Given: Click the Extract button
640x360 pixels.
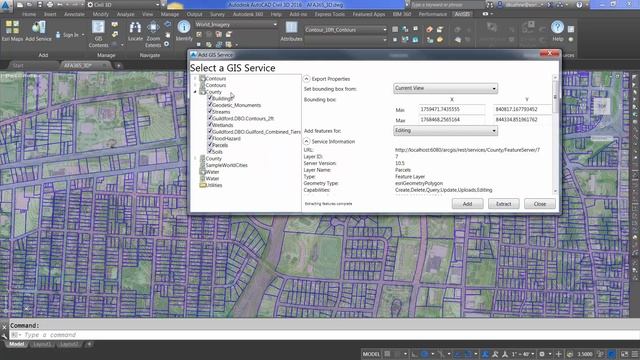Looking at the screenshot, I should tap(504, 204).
